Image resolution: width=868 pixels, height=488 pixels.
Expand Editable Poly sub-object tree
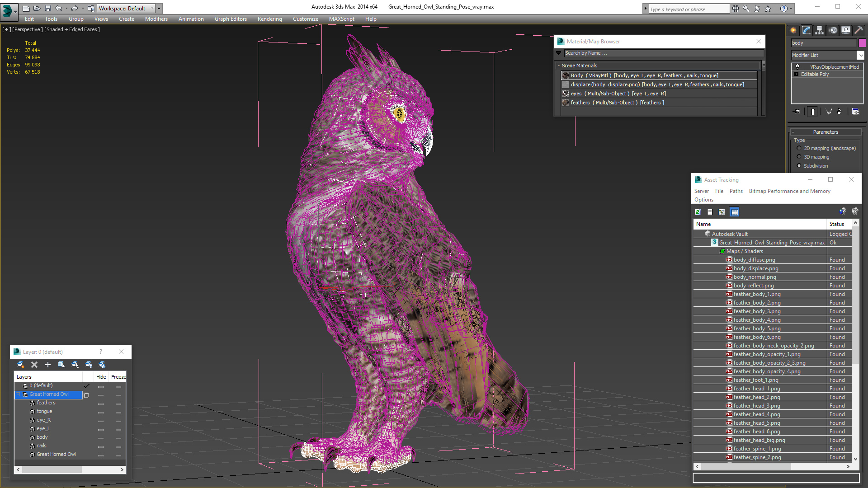tap(797, 74)
